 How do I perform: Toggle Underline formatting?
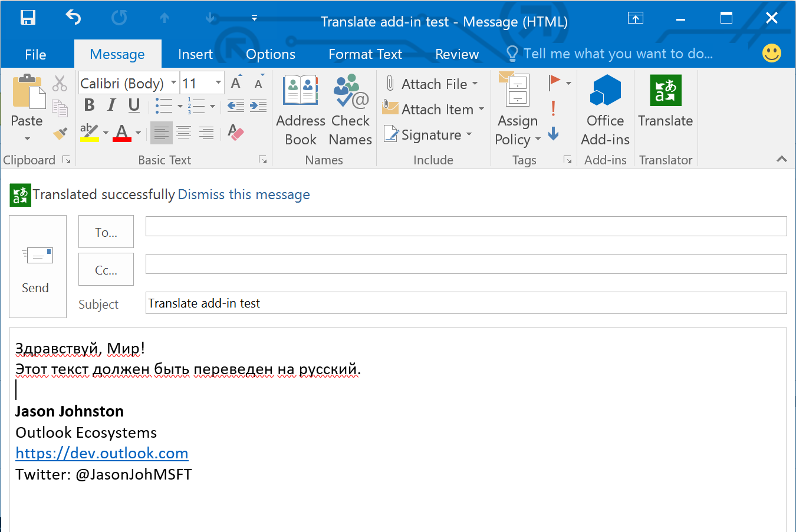click(x=134, y=105)
